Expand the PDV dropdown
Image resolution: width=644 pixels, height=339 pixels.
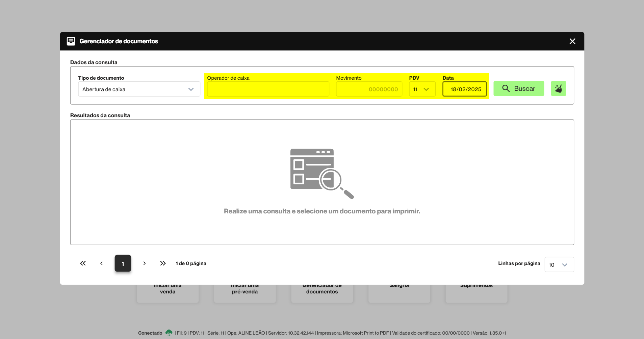click(x=422, y=89)
